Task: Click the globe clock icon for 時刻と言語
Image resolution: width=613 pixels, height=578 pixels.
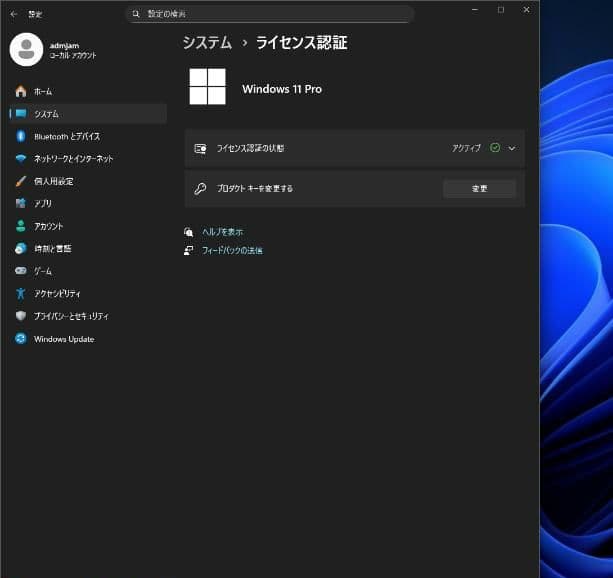Action: point(21,248)
